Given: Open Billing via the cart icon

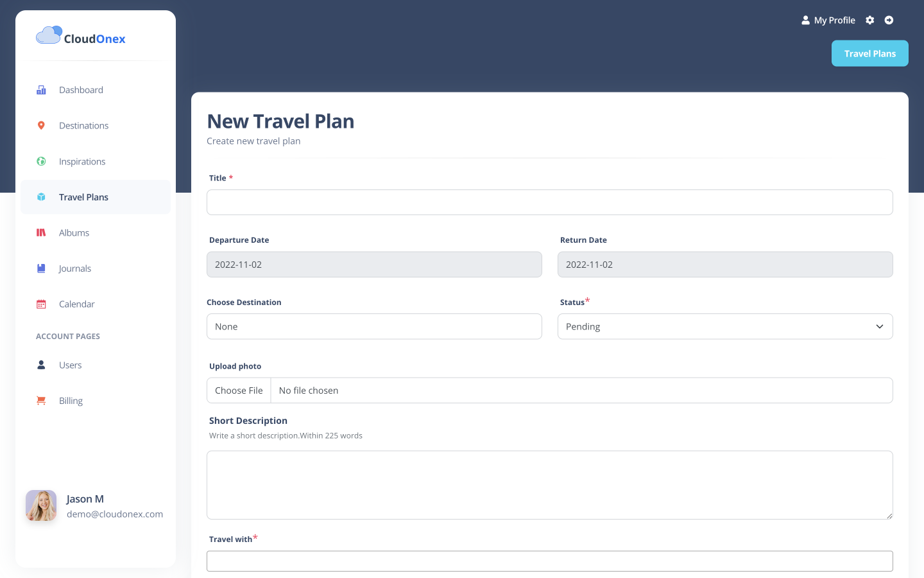Looking at the screenshot, I should [x=40, y=400].
